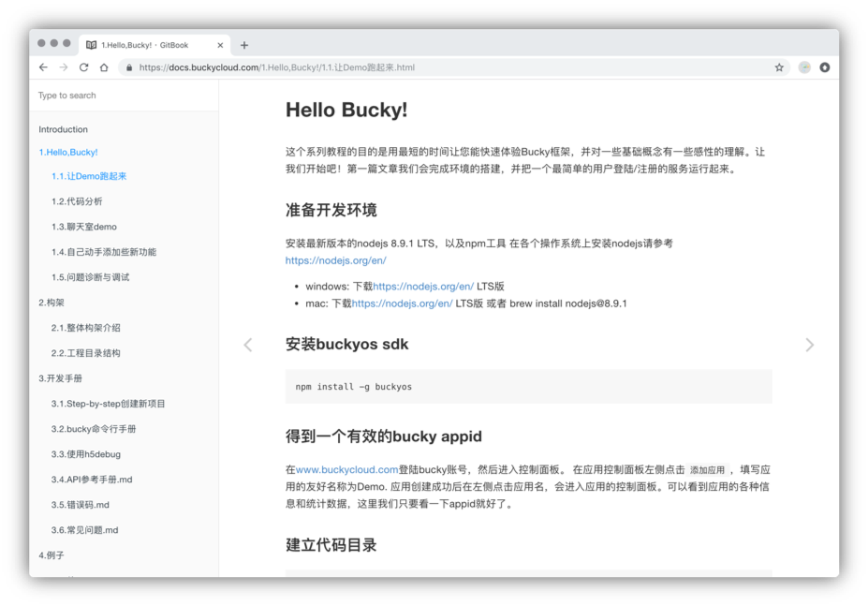Visit www.buckycloud.com link in appid paragraph
Image resolution: width=868 pixels, height=606 pixels.
coord(346,470)
